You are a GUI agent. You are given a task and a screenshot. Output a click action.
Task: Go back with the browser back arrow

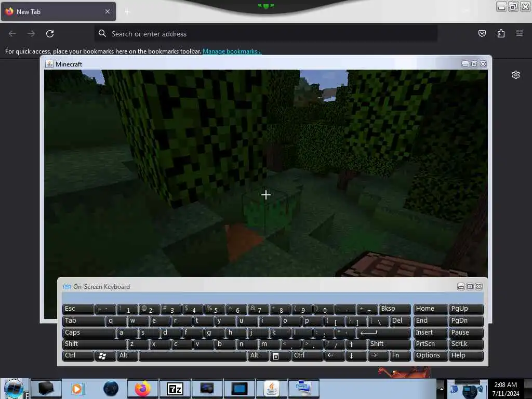click(12, 34)
